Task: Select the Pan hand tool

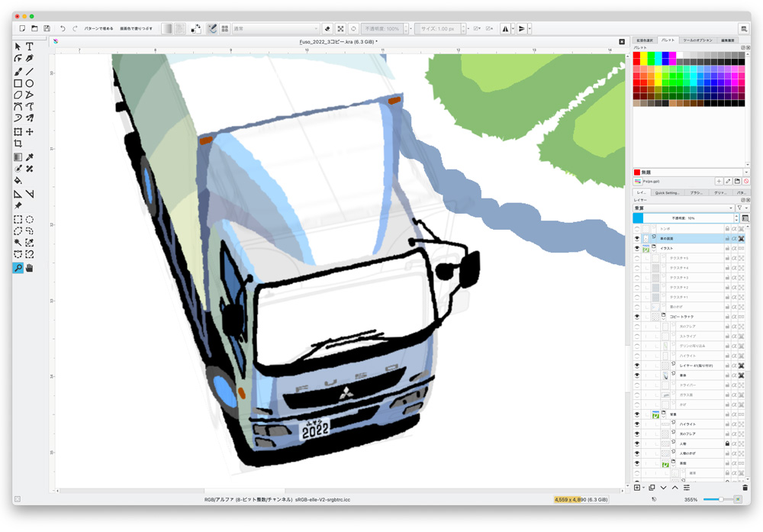Action: 30,268
